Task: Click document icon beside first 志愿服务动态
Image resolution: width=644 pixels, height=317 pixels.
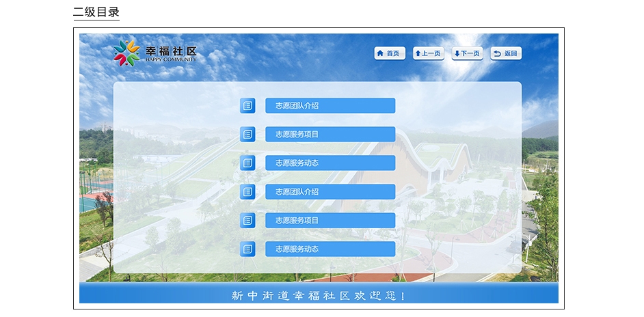Action: pos(247,163)
